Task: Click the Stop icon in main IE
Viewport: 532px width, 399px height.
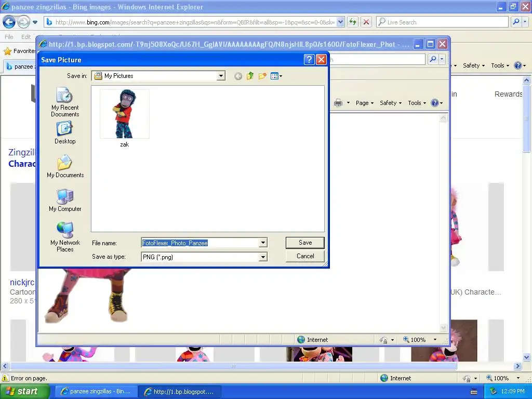Action: point(366,22)
